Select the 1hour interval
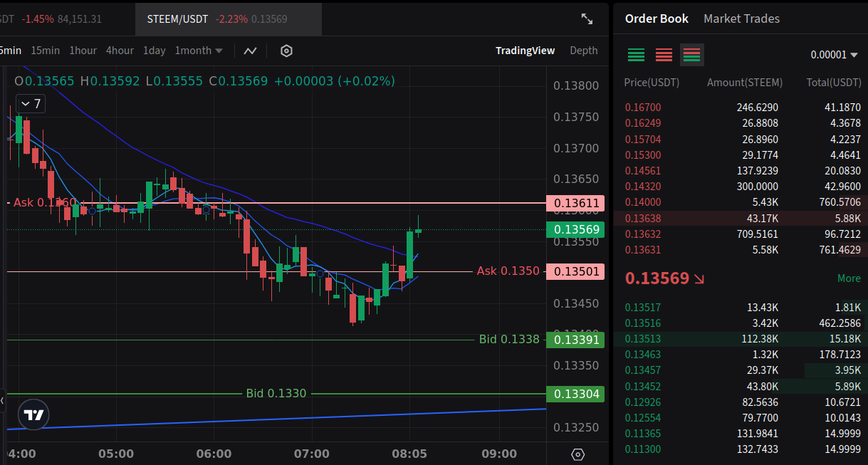 pos(83,51)
